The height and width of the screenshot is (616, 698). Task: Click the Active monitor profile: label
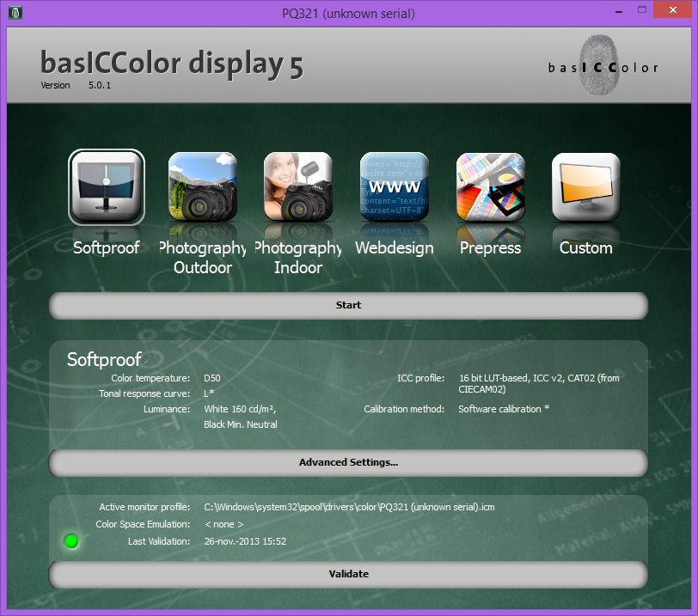click(144, 507)
